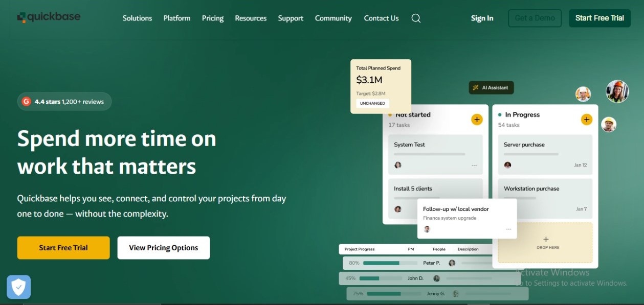Click the People column header
This screenshot has width=644, height=305.
click(439, 249)
